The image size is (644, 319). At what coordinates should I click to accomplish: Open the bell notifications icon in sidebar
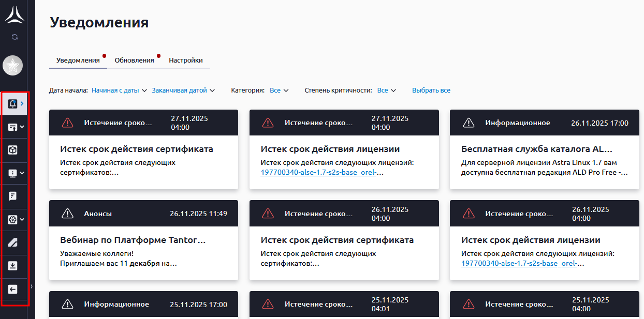tap(12, 104)
